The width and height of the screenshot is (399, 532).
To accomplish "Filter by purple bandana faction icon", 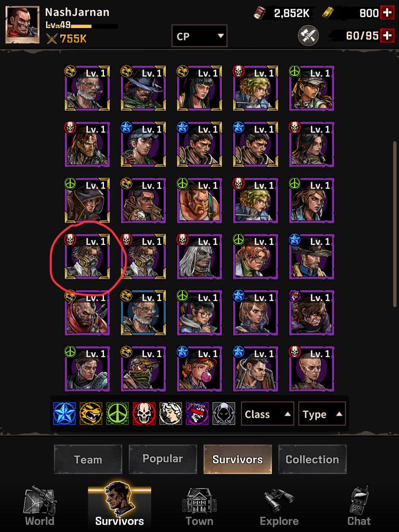I will (x=197, y=413).
